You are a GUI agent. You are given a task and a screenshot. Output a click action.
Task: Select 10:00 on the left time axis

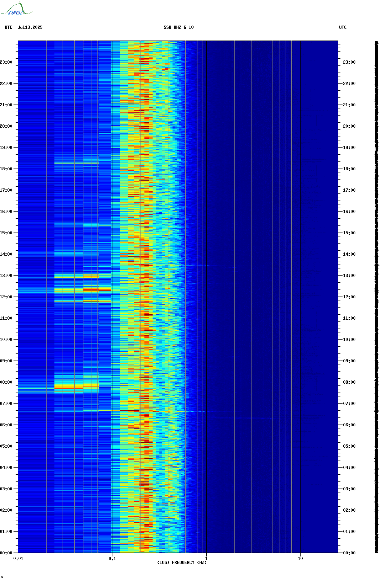[x=6, y=340]
